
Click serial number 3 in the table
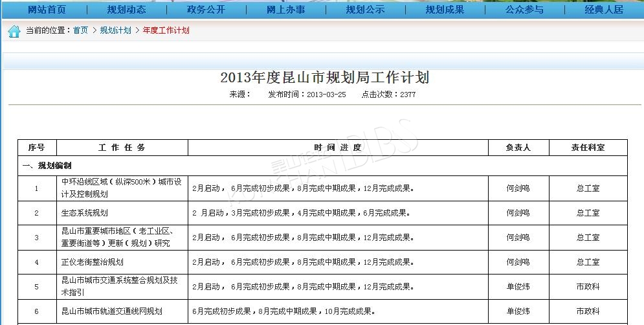36,238
